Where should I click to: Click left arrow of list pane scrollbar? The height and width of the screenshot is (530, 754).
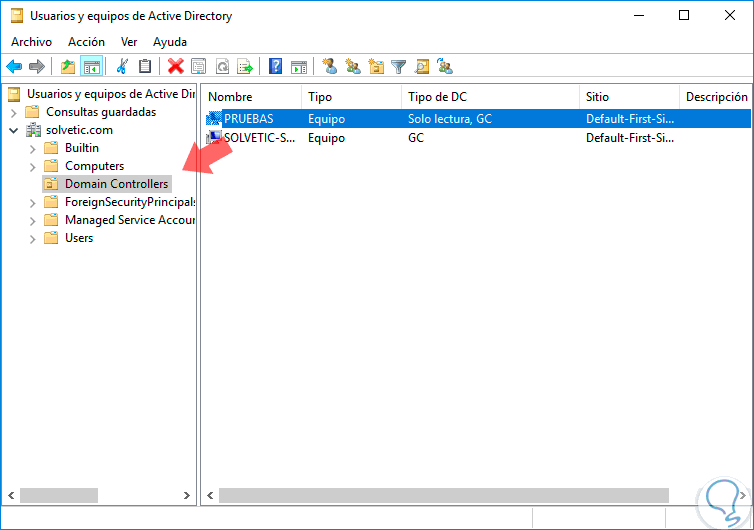tap(210, 495)
